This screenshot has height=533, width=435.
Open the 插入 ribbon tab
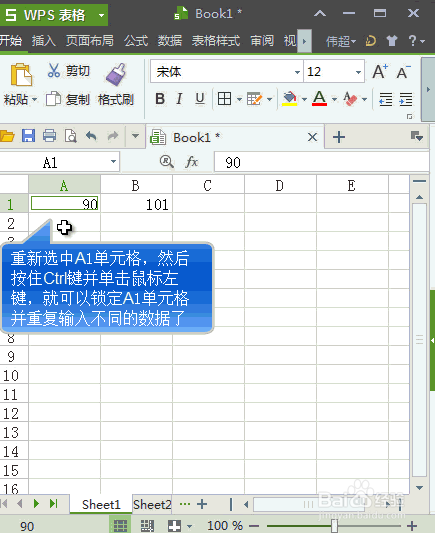[44, 41]
